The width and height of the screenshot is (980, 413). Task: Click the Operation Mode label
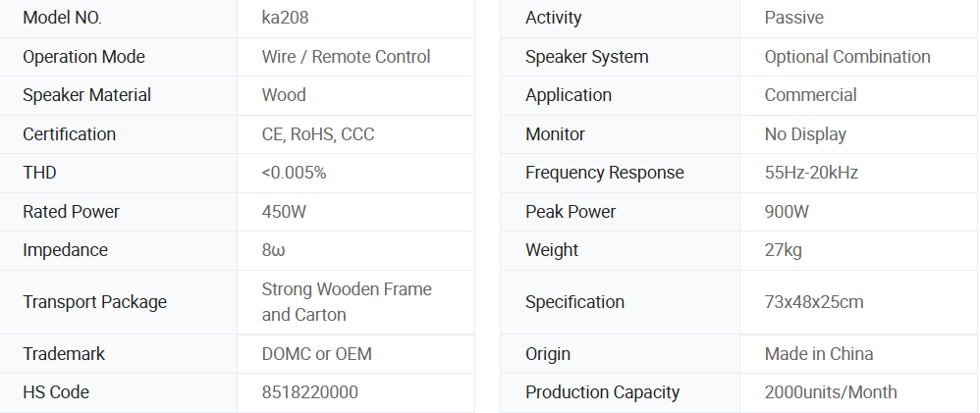pyautogui.click(x=83, y=57)
